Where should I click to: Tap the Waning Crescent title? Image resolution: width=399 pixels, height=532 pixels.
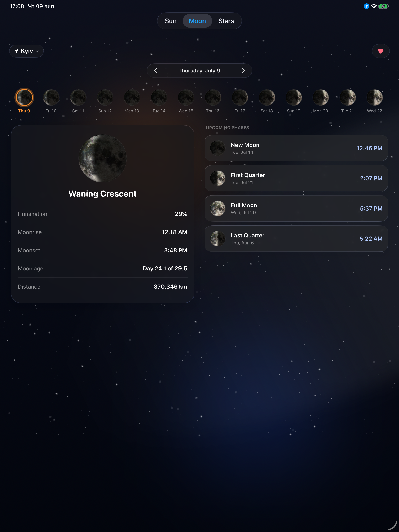(102, 194)
